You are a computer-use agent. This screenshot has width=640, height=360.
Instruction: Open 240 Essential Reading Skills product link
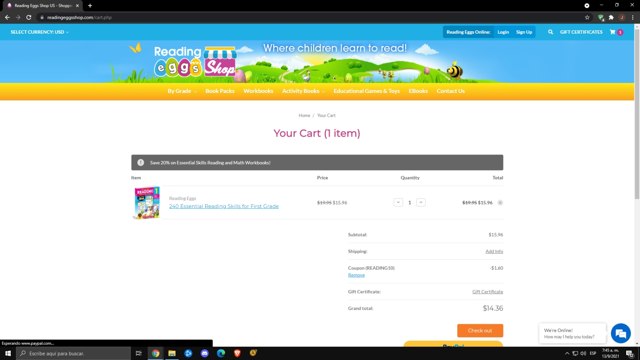[224, 206]
